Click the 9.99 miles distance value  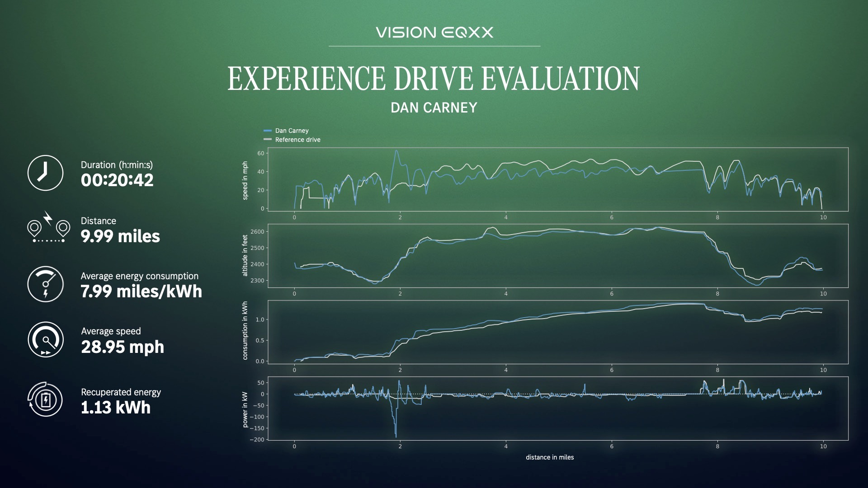point(120,236)
